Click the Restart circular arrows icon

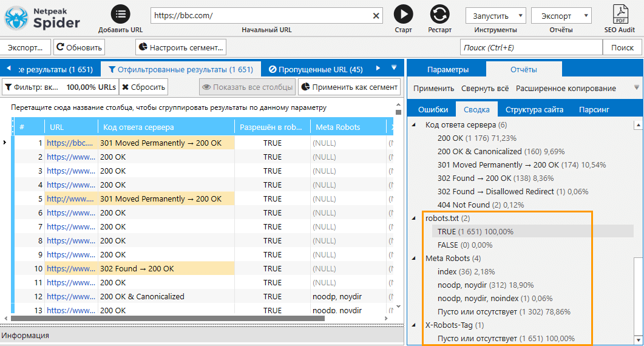coord(439,14)
